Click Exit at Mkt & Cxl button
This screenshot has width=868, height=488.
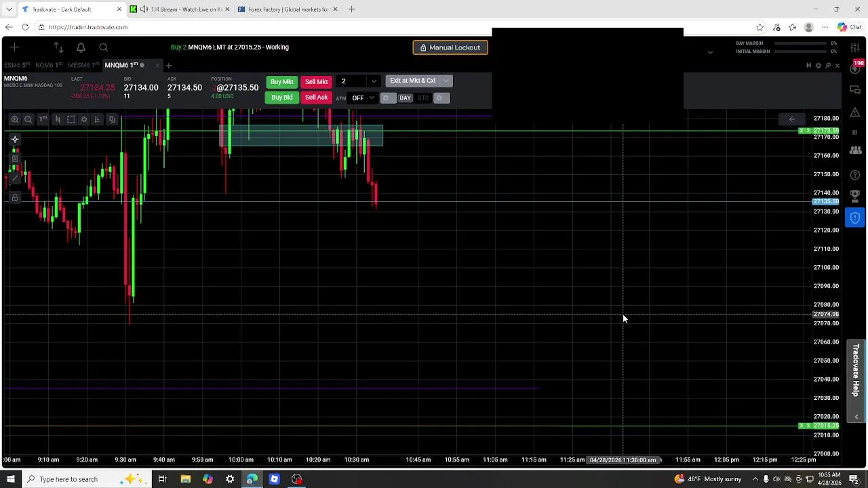pos(412,81)
